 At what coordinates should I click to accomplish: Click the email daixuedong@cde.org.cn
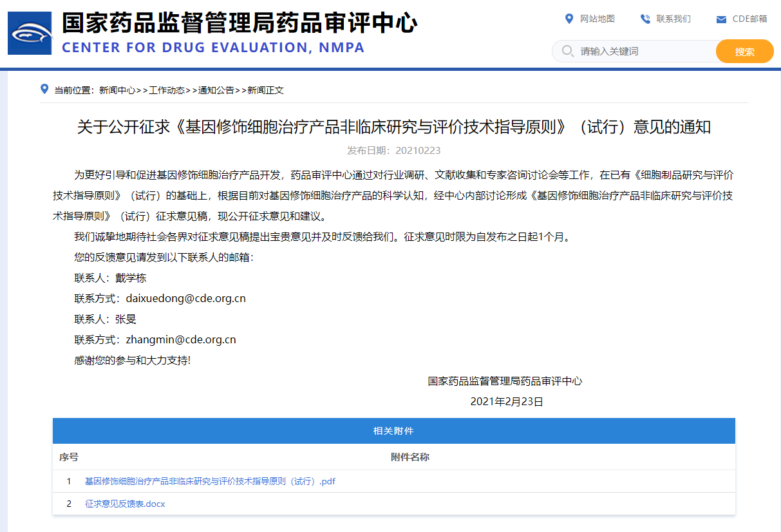(185, 298)
